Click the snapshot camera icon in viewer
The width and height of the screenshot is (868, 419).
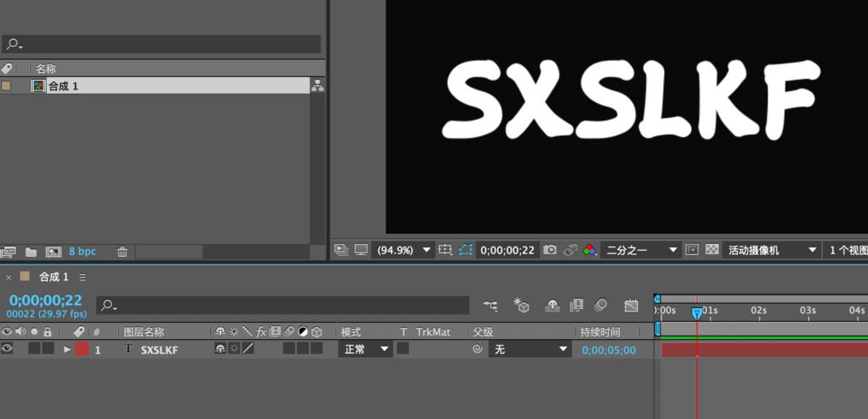(549, 250)
